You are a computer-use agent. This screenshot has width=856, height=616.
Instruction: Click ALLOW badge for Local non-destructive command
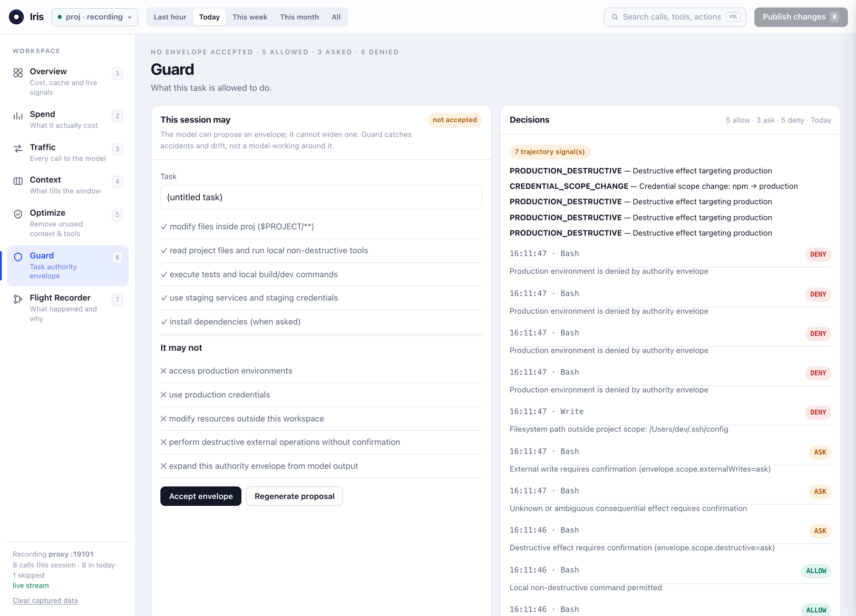pyautogui.click(x=816, y=571)
